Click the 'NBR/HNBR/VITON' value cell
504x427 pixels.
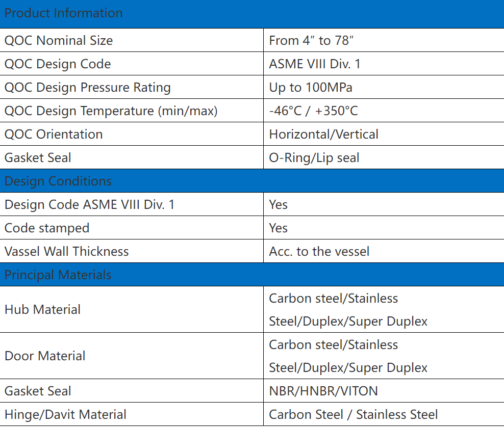(384, 391)
